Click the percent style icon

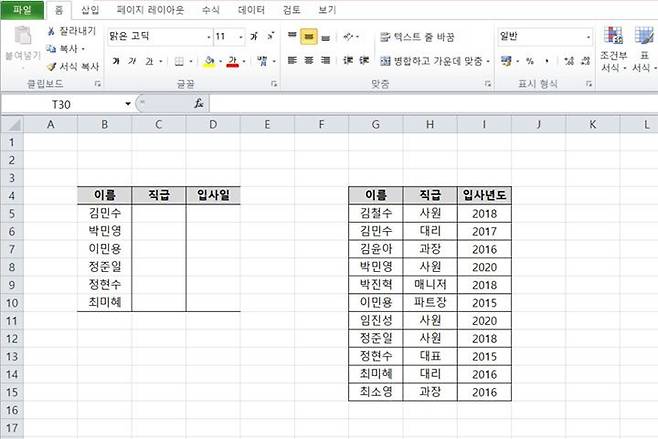pos(529,61)
